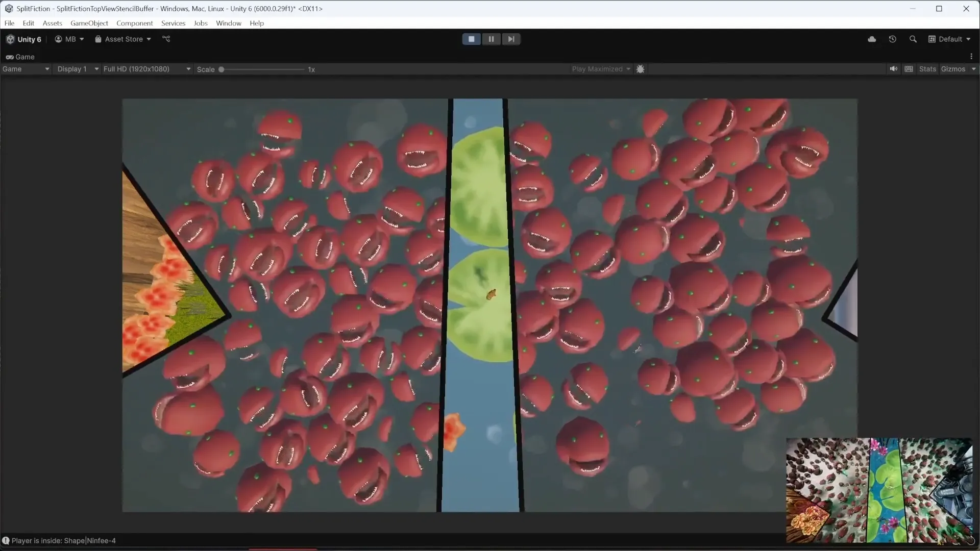Click the Step frame button
Screen dimensions: 980x551
511,39
